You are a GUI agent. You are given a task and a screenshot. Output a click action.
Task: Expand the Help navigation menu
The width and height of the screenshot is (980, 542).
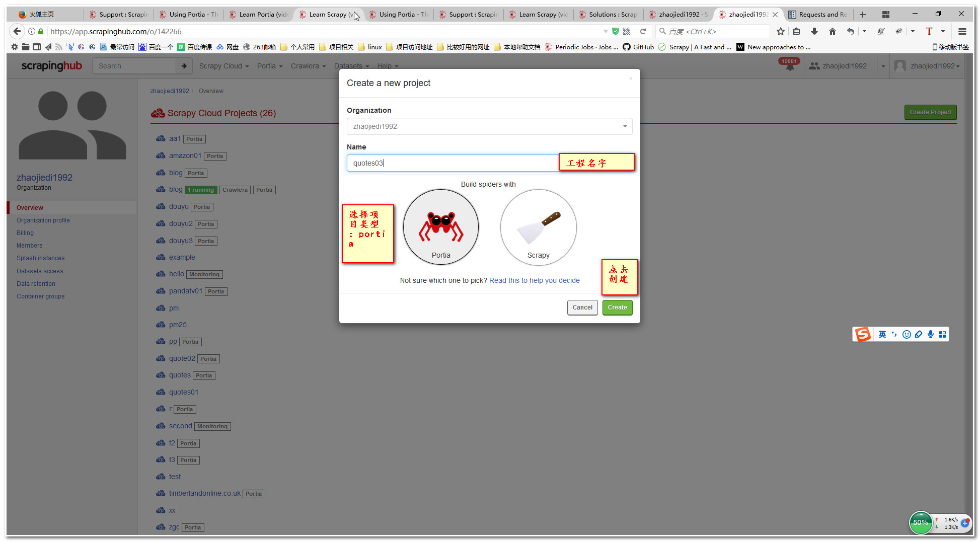tap(388, 66)
